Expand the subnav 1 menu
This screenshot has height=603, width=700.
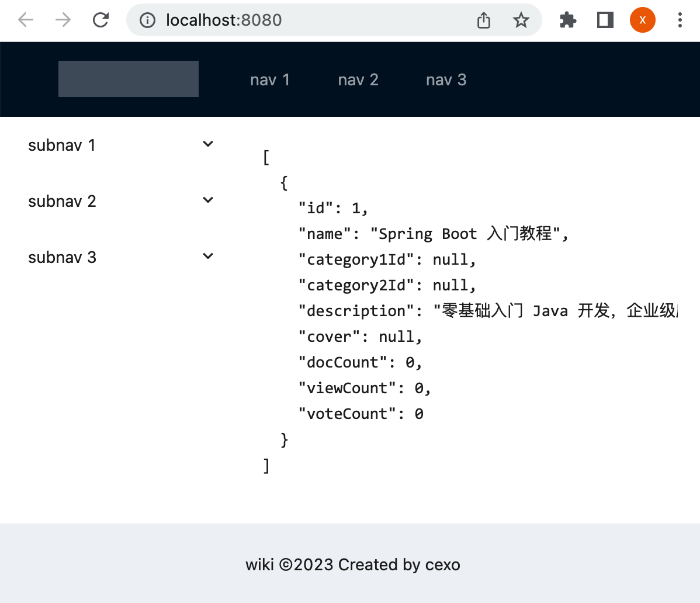point(207,143)
